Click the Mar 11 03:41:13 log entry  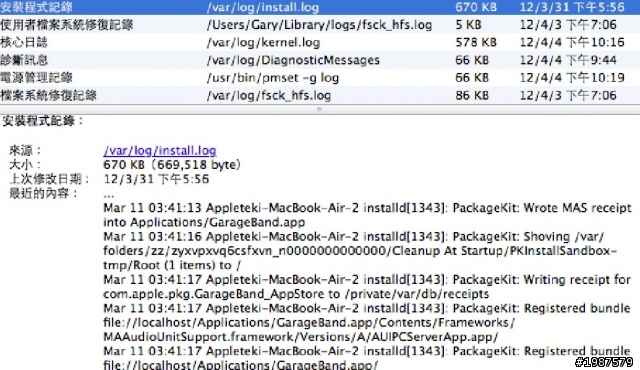367,215
